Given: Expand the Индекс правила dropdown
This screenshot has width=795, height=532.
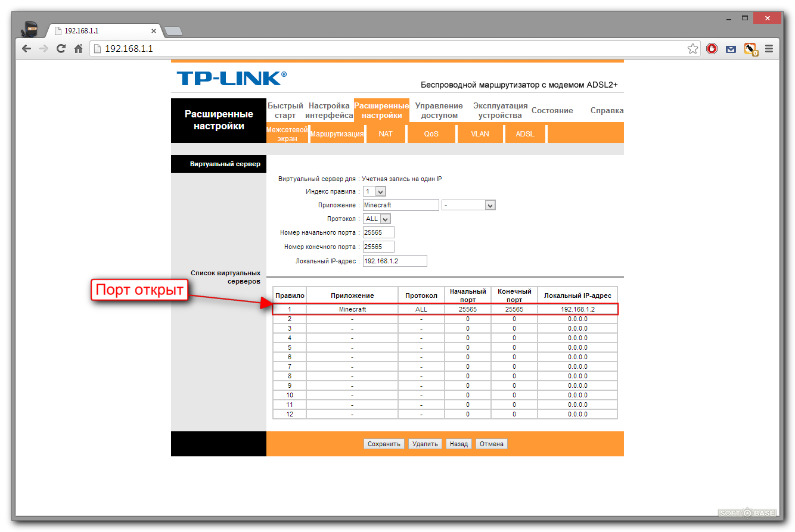Looking at the screenshot, I should coord(375,191).
